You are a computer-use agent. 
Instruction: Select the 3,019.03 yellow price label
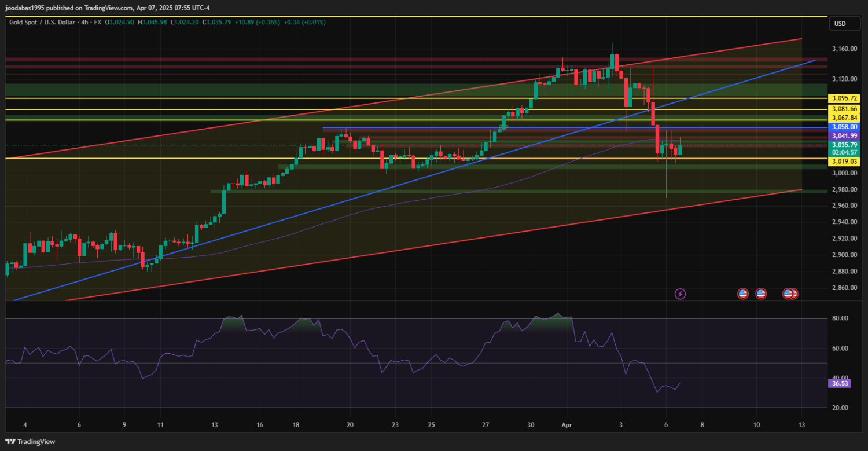[844, 162]
